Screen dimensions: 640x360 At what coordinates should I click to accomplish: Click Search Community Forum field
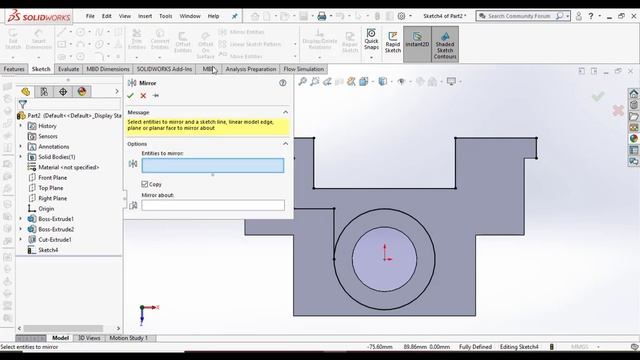(519, 16)
